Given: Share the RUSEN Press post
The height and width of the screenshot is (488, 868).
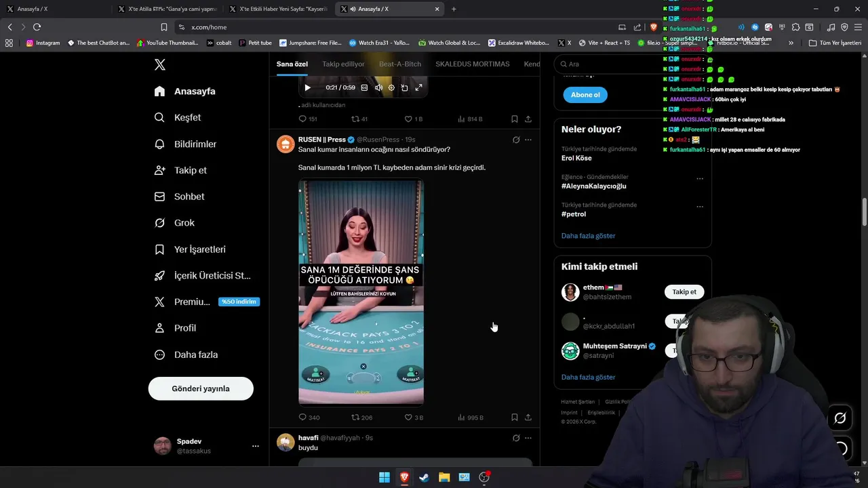Looking at the screenshot, I should (528, 418).
